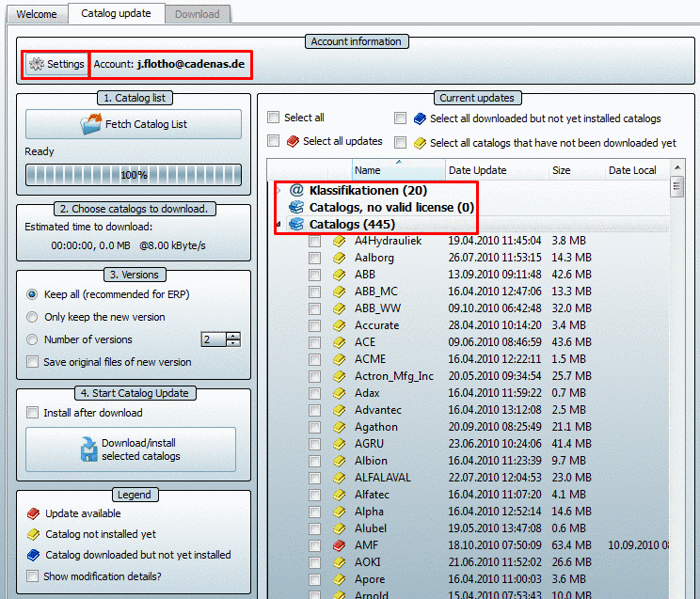Click the stacked books icon of Catalogs, no valid license
The width and height of the screenshot is (700, 599).
pyautogui.click(x=296, y=207)
